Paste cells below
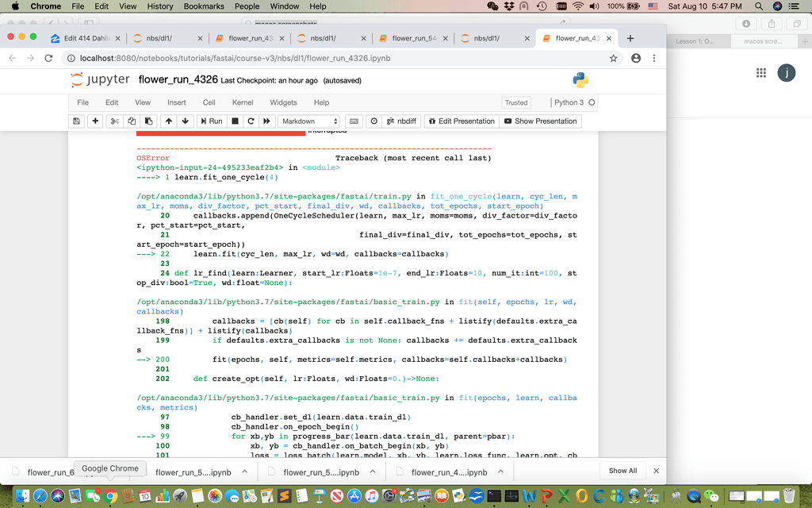 (x=149, y=121)
